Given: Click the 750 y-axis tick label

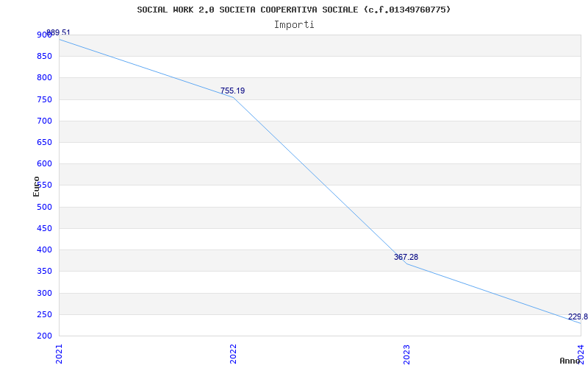Looking at the screenshot, I should point(44,99).
